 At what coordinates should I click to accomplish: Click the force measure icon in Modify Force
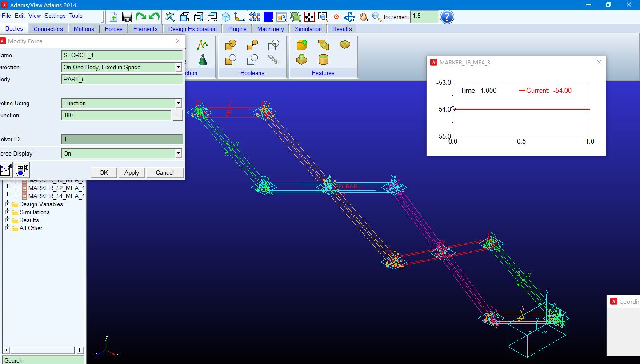(x=22, y=170)
